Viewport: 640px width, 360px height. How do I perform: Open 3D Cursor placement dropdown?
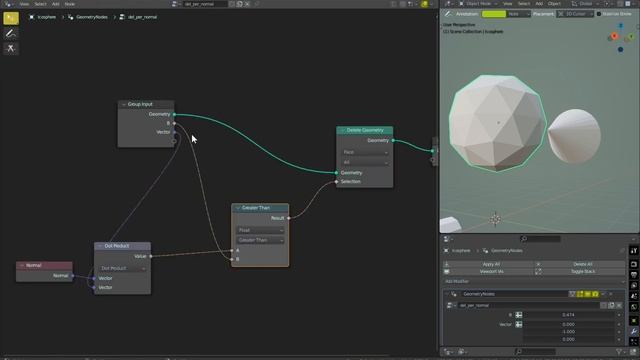click(x=575, y=14)
